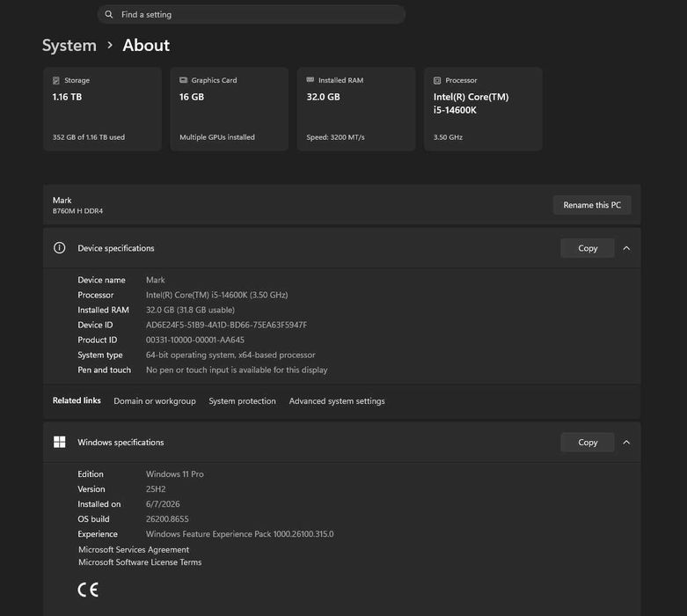
Task: Click the '32.0 GB (31.8 GB usable)' value
Action: (190, 310)
